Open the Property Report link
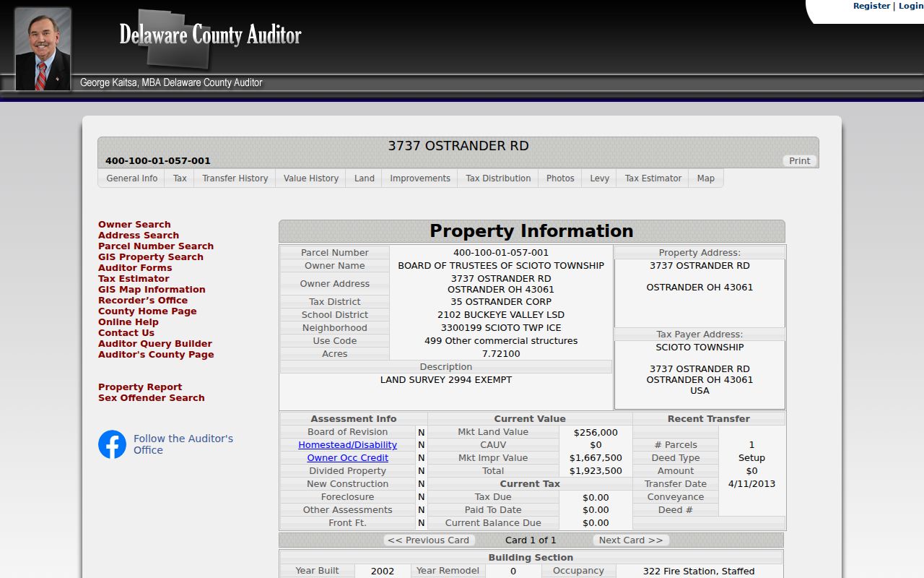This screenshot has width=924, height=578. click(140, 387)
